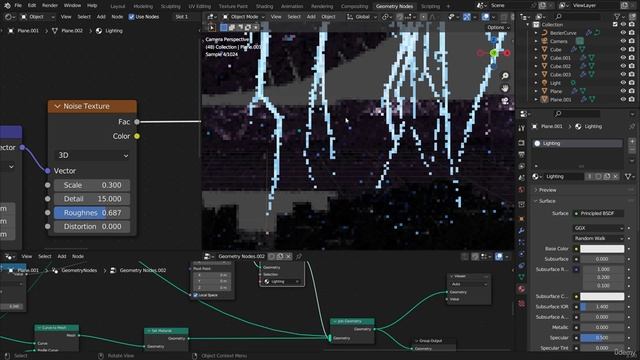Image resolution: width=640 pixels, height=360 pixels.
Task: Select Cube.003 in the outliner
Action: tap(560, 75)
